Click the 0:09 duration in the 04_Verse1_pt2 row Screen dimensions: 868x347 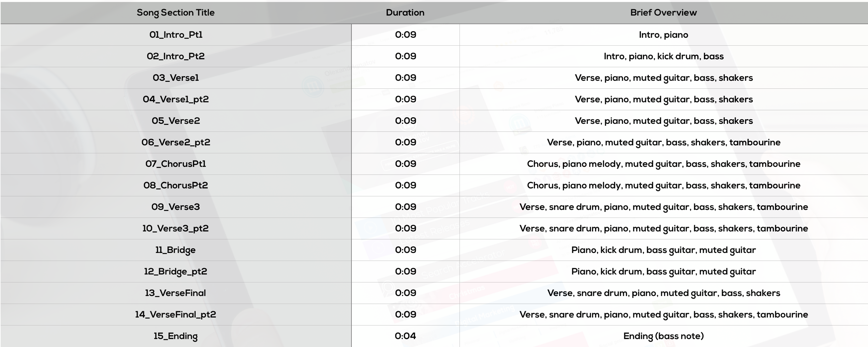tap(405, 99)
